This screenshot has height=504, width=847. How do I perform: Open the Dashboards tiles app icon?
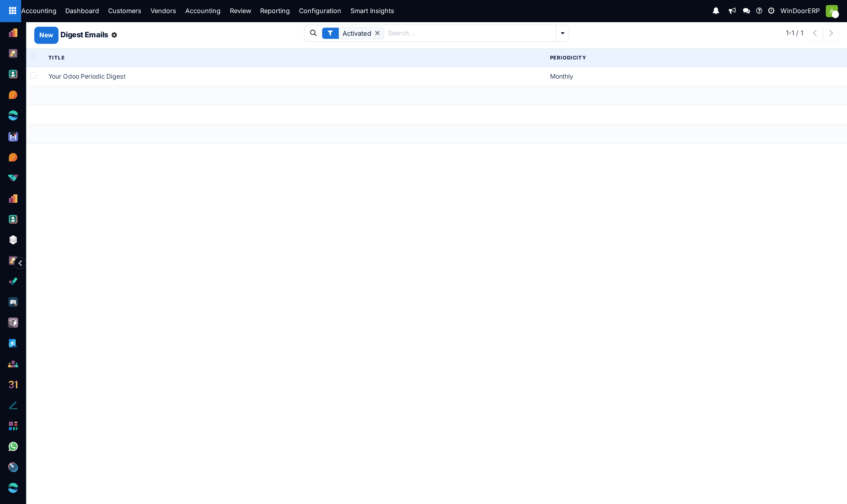pos(13,426)
